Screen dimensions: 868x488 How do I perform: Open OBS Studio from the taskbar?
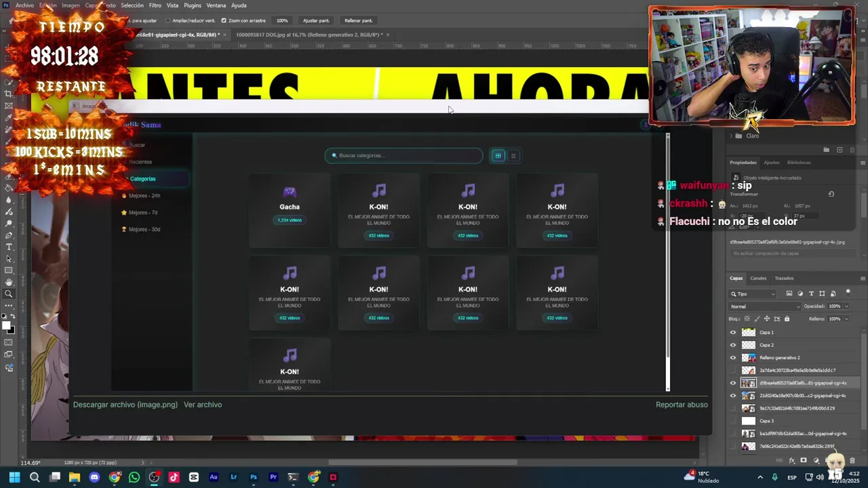154,477
